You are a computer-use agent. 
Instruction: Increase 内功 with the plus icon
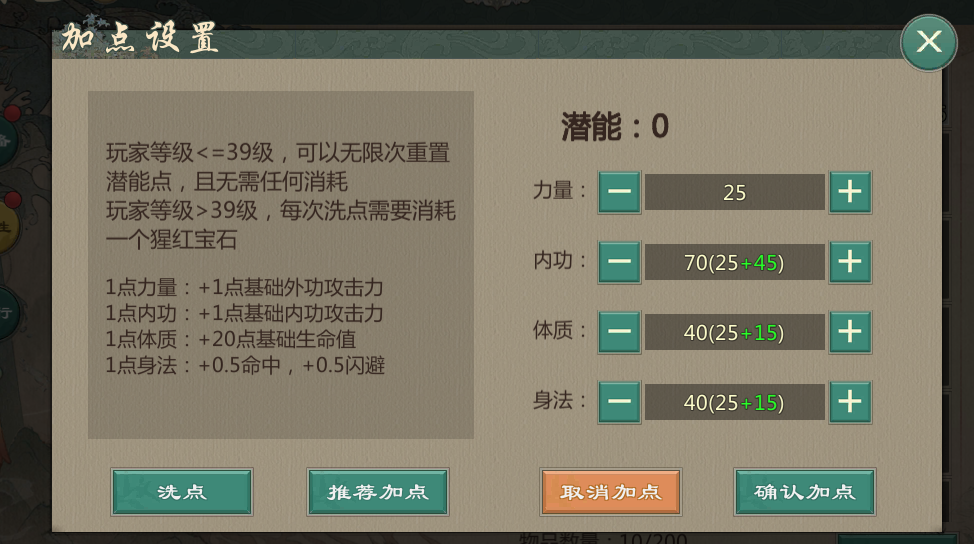(849, 262)
